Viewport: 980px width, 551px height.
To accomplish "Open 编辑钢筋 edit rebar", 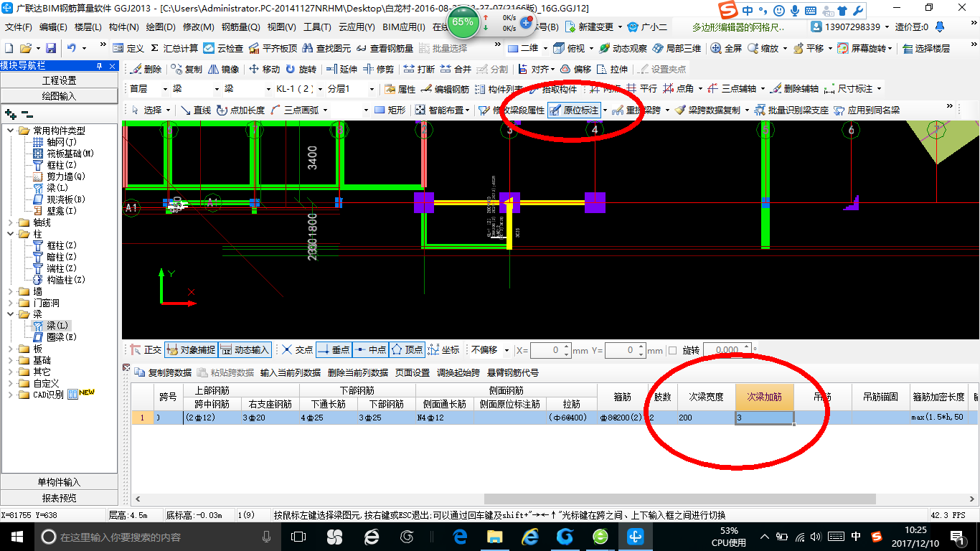I will pyautogui.click(x=445, y=89).
